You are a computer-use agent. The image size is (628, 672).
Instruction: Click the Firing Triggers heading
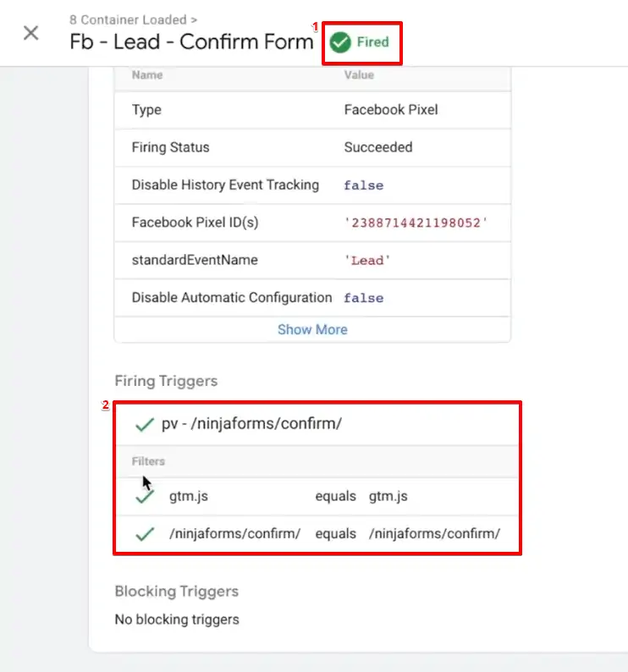tap(167, 381)
